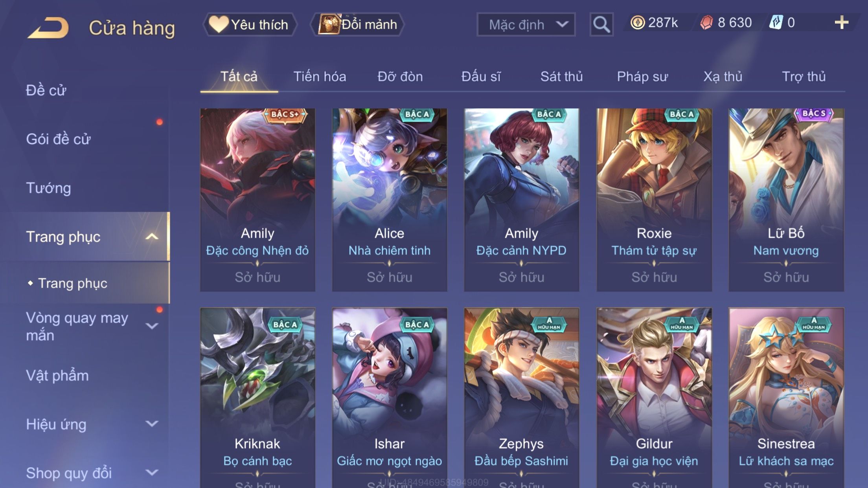Tap the plus icon to add currency

pos(841,23)
